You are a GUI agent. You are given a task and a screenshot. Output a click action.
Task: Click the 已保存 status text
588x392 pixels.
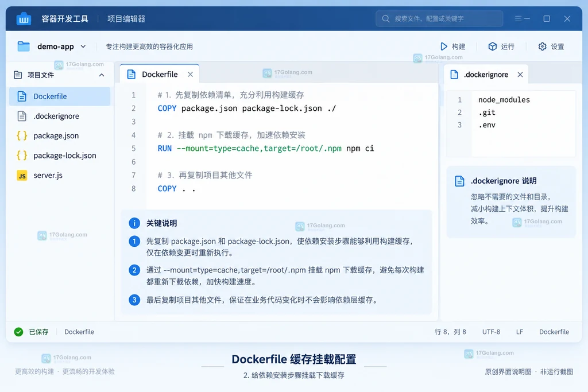pos(38,332)
